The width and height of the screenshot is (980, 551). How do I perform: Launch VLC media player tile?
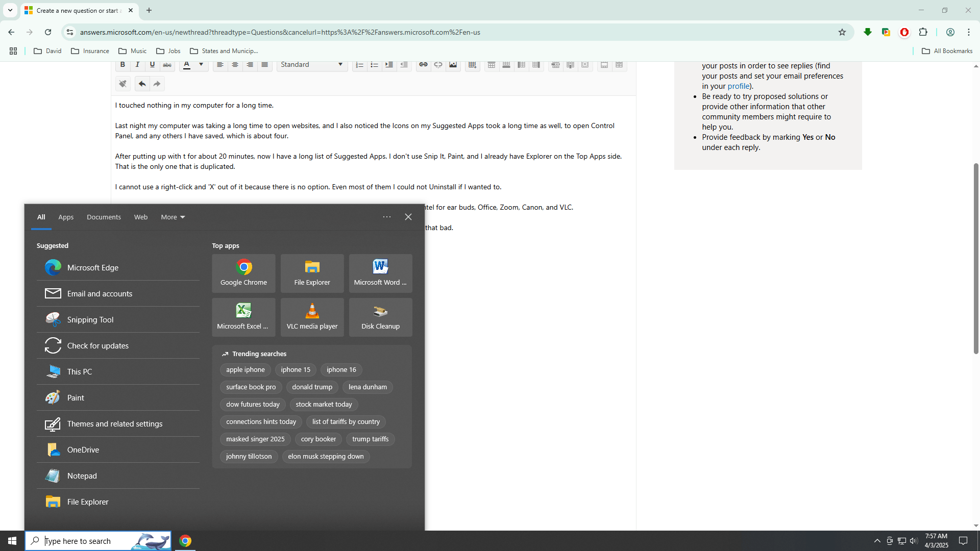(x=312, y=317)
